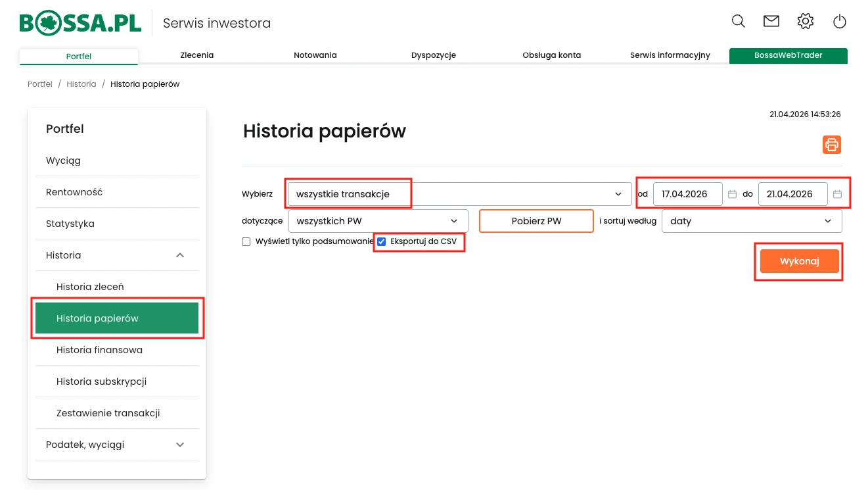The height and width of the screenshot is (490, 868).
Task: Click the 'do' date field 21.04.2026
Action: 792,194
